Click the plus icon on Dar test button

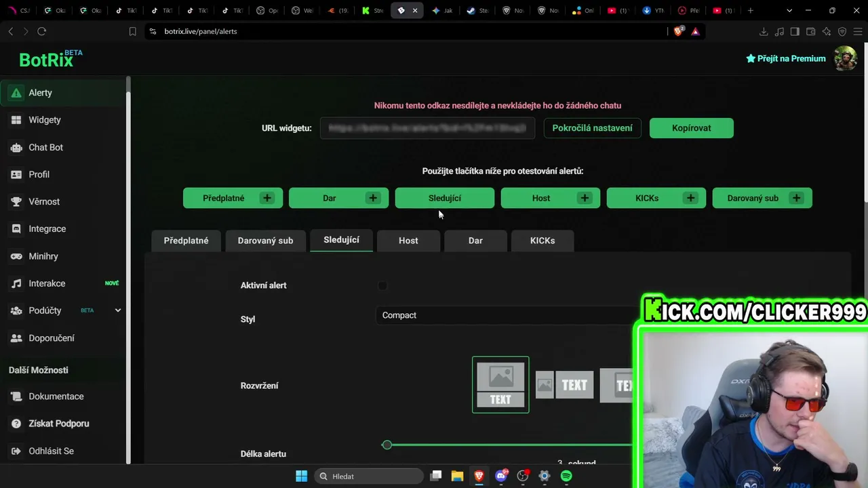[373, 198]
